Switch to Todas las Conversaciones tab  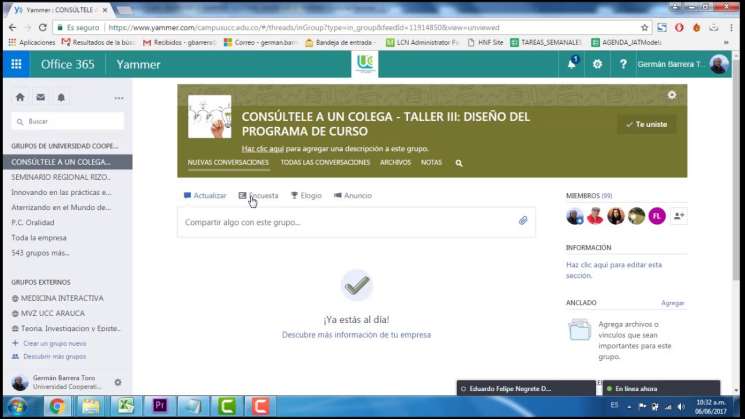point(325,162)
